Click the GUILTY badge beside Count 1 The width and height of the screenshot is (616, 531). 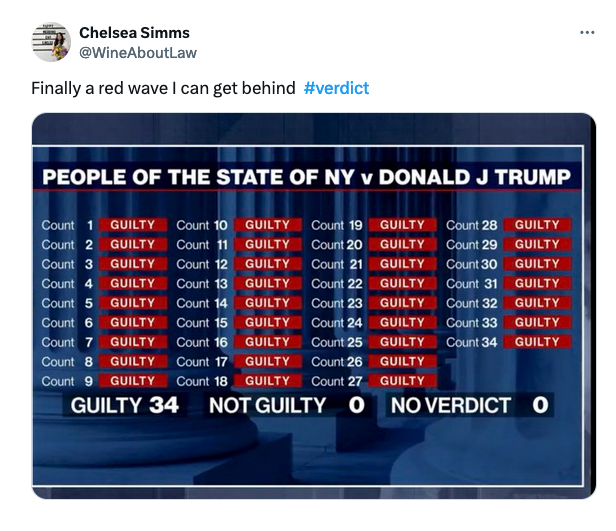tap(132, 225)
